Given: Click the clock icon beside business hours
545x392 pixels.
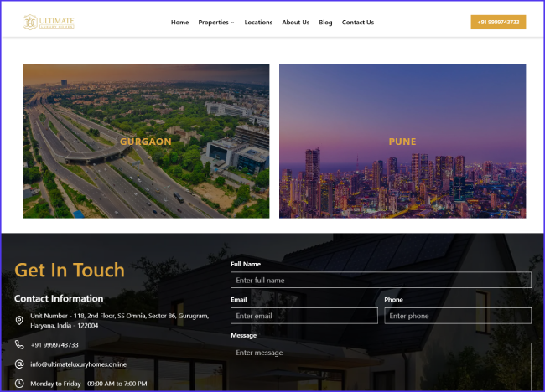Looking at the screenshot, I should 19,384.
